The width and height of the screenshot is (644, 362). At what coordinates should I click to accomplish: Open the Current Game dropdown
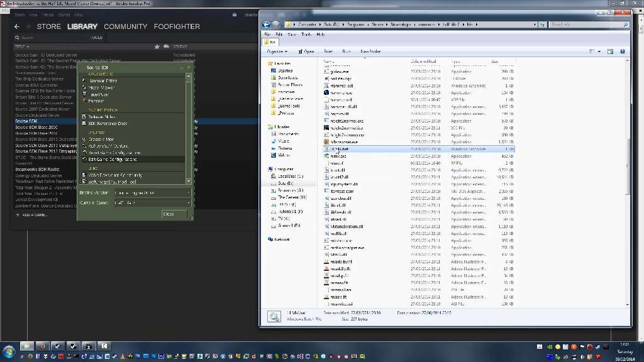(x=152, y=203)
